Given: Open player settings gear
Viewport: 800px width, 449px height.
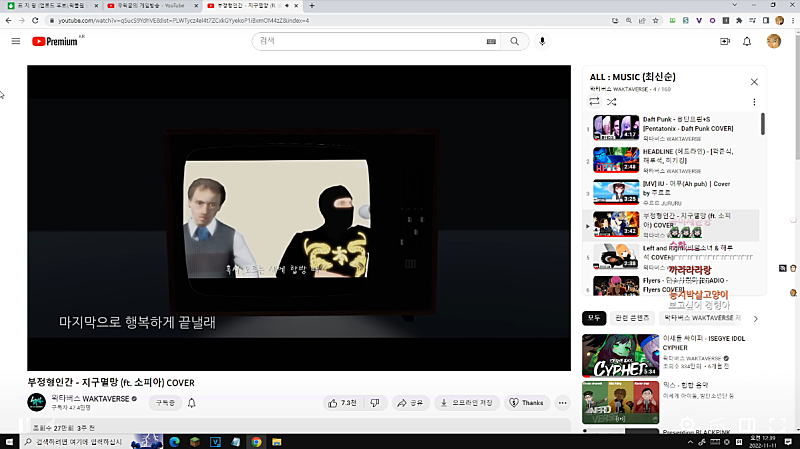Looking at the screenshot, I should pos(687,424).
